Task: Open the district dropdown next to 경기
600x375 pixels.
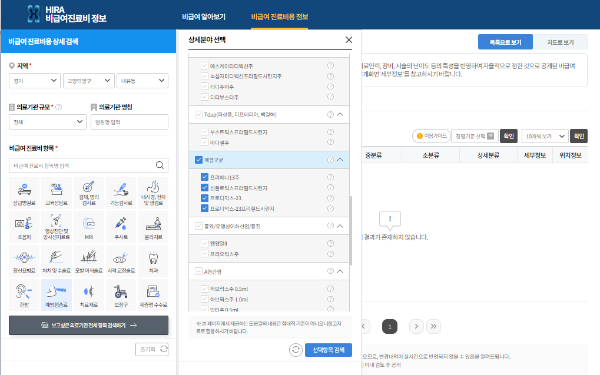Action: (x=88, y=81)
